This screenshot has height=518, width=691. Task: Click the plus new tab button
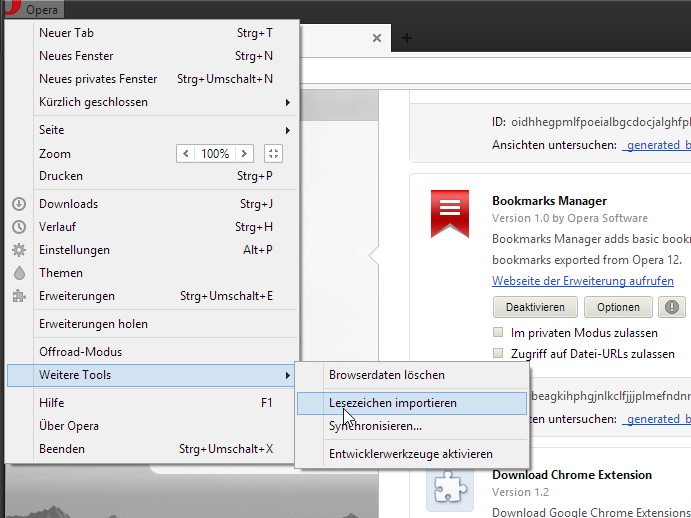407,38
